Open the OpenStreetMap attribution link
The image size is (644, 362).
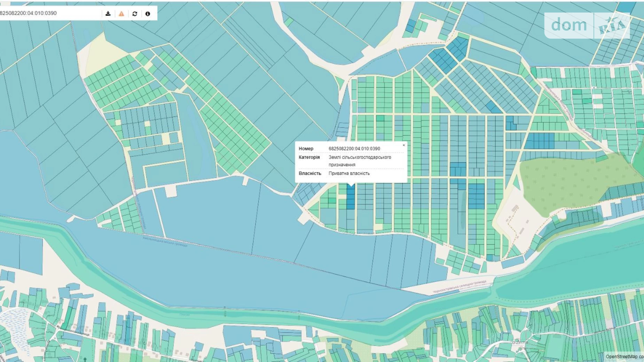(624, 356)
